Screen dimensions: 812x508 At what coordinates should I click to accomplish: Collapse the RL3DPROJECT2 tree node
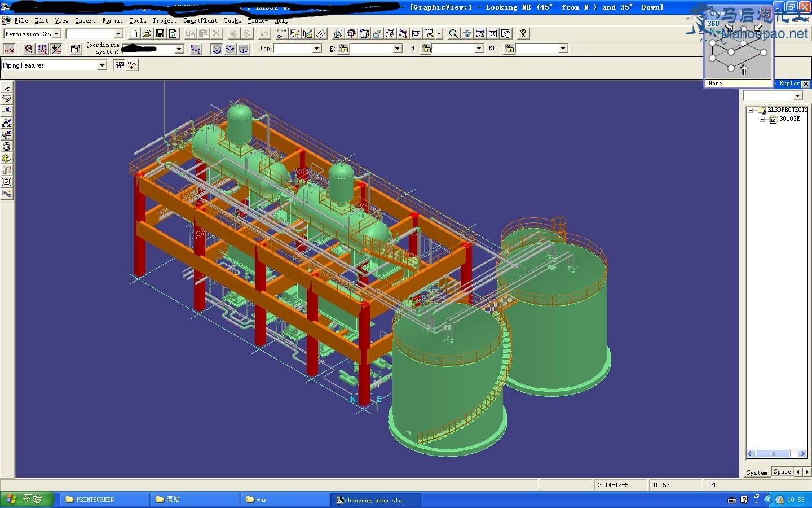point(751,111)
